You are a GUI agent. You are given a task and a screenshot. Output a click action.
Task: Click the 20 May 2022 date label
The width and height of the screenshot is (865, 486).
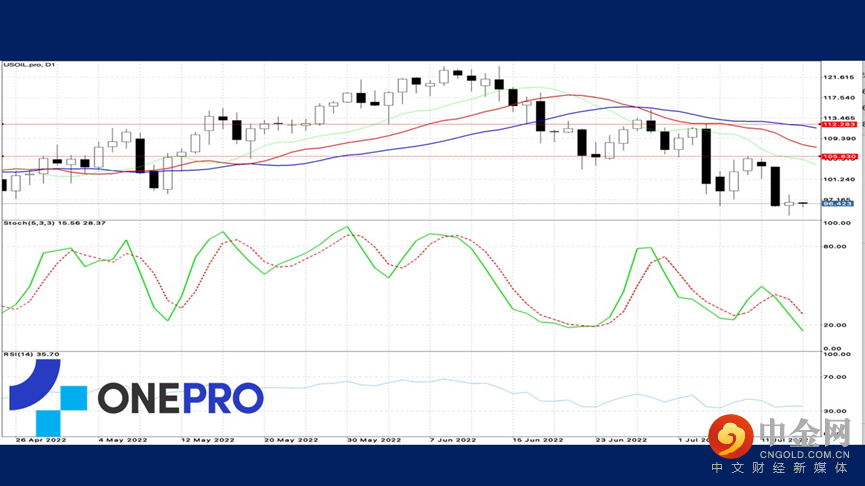[x=291, y=440]
